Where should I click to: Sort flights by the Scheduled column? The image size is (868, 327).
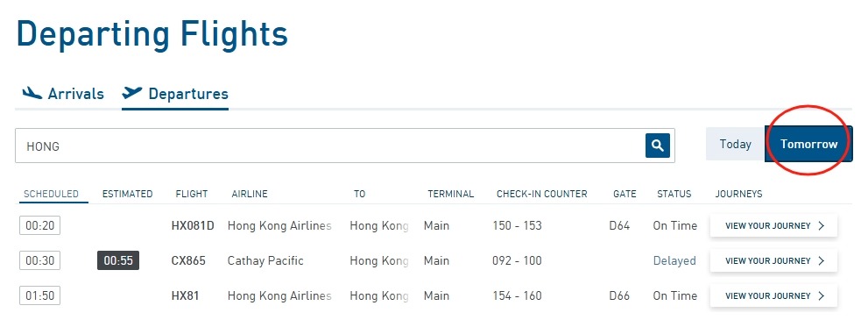[51, 194]
